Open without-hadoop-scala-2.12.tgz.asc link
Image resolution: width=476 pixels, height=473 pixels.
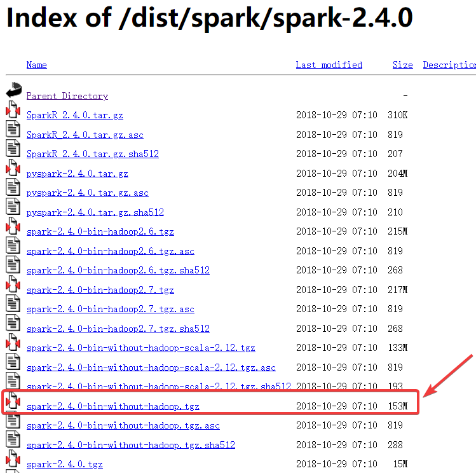click(x=151, y=367)
